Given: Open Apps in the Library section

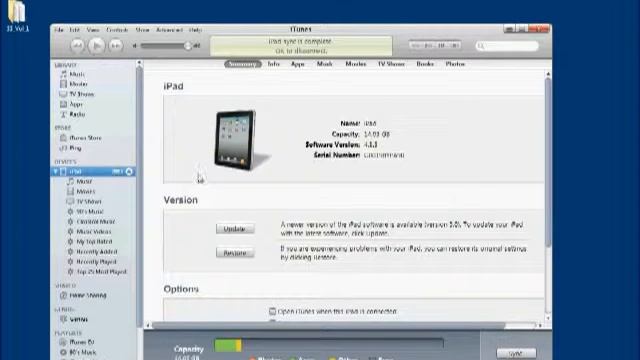Looking at the screenshot, I should 76,104.
